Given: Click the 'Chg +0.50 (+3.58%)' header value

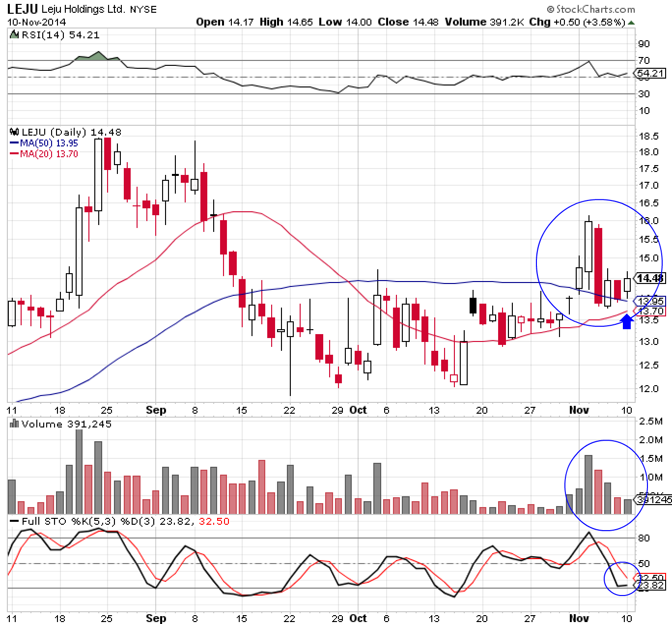Looking at the screenshot, I should 577,22.
